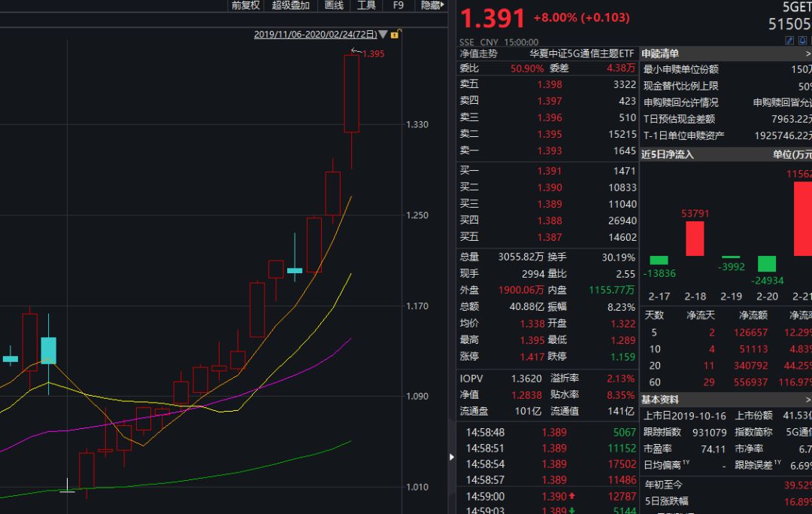Select the 卖三 row at 1.396
The height and width of the screenshot is (514, 812).
(x=548, y=117)
